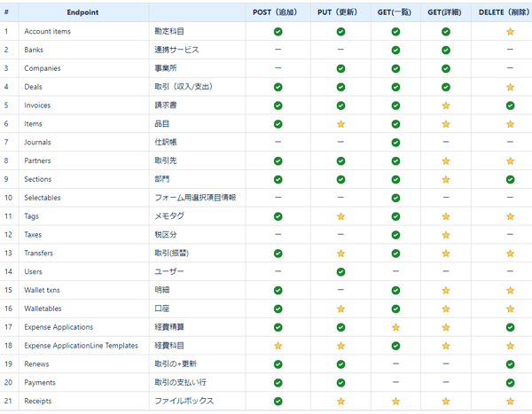The height and width of the screenshot is (414, 532).
Task: Click the green check for Journals GET list
Action: point(395,143)
